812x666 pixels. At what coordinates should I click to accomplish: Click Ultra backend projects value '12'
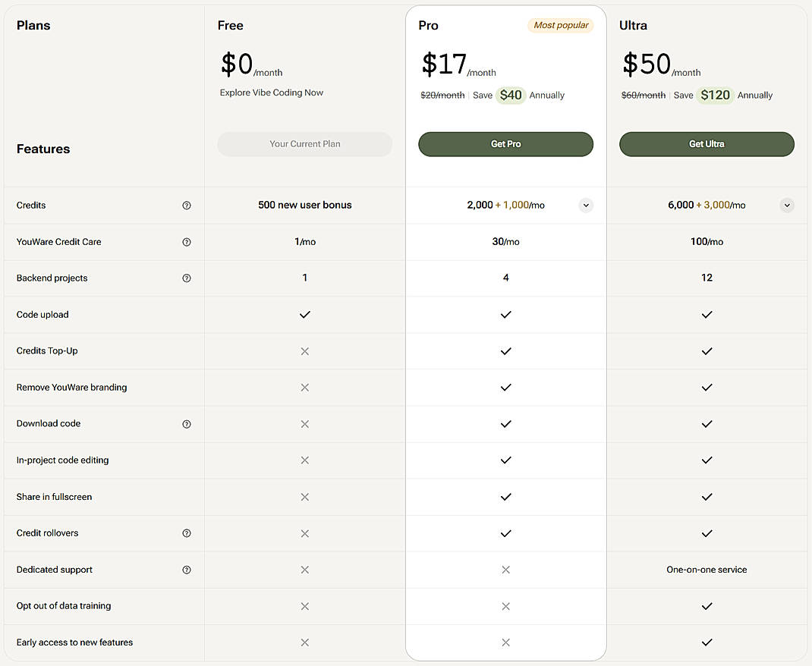tap(707, 278)
